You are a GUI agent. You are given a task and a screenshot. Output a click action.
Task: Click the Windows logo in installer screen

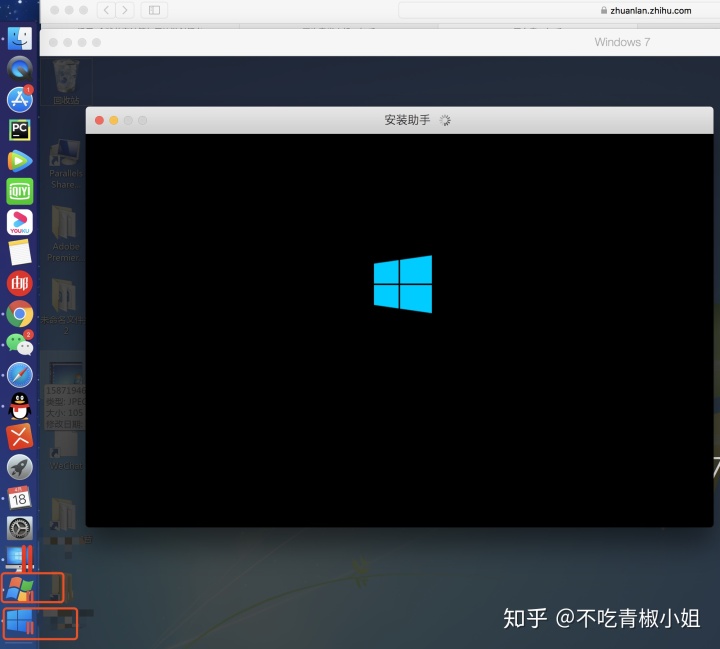click(x=403, y=284)
